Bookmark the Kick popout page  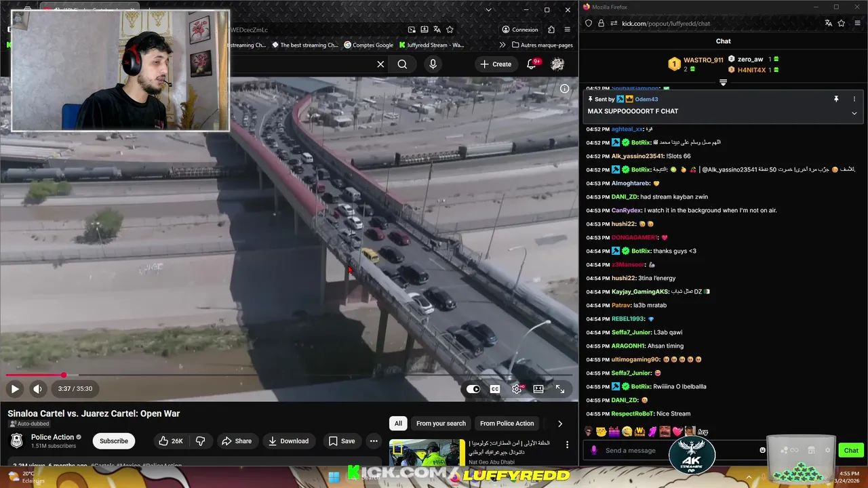point(842,23)
